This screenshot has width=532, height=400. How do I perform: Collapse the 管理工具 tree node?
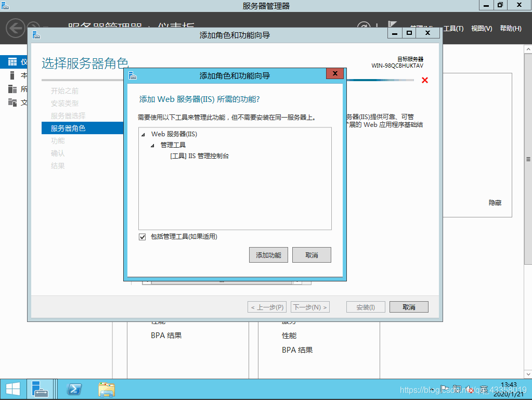tap(152, 146)
